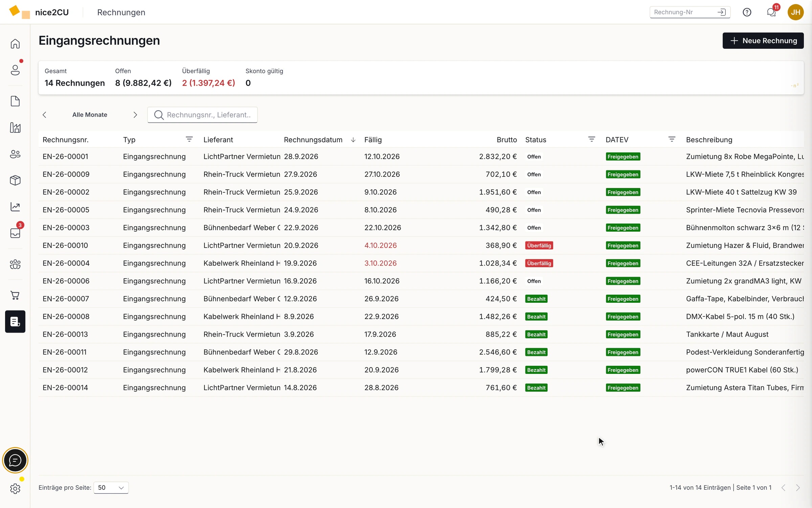Sort by Rechnungsdatum arrow
This screenshot has width=812, height=508.
353,140
